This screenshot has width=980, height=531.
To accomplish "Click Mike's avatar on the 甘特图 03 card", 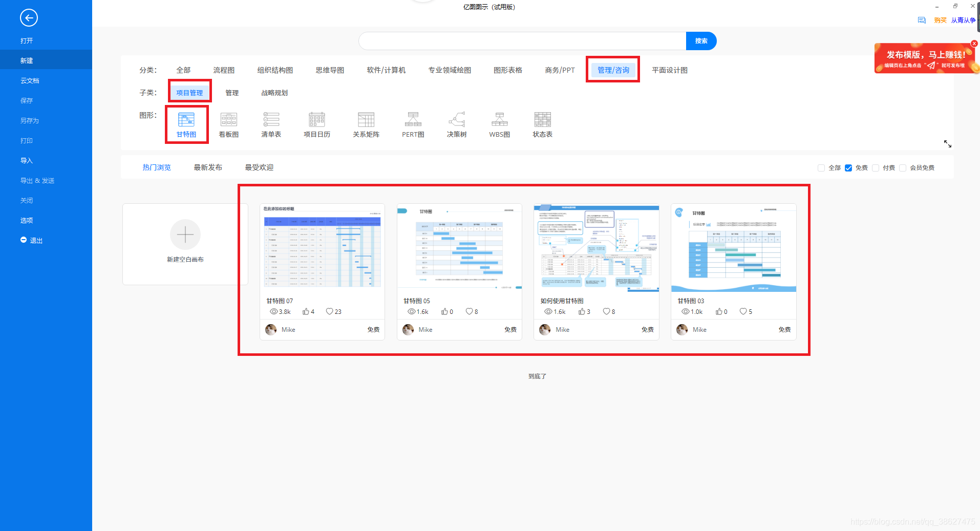I will click(x=682, y=330).
